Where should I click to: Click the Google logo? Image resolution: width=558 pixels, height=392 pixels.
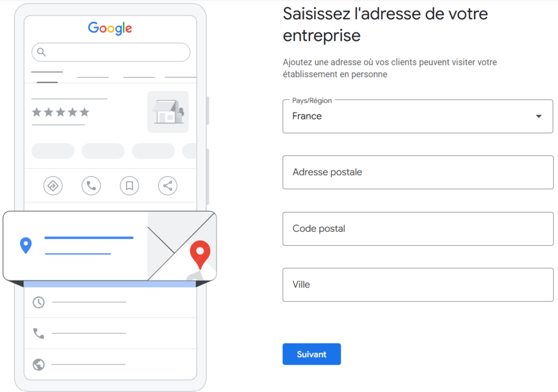point(110,28)
